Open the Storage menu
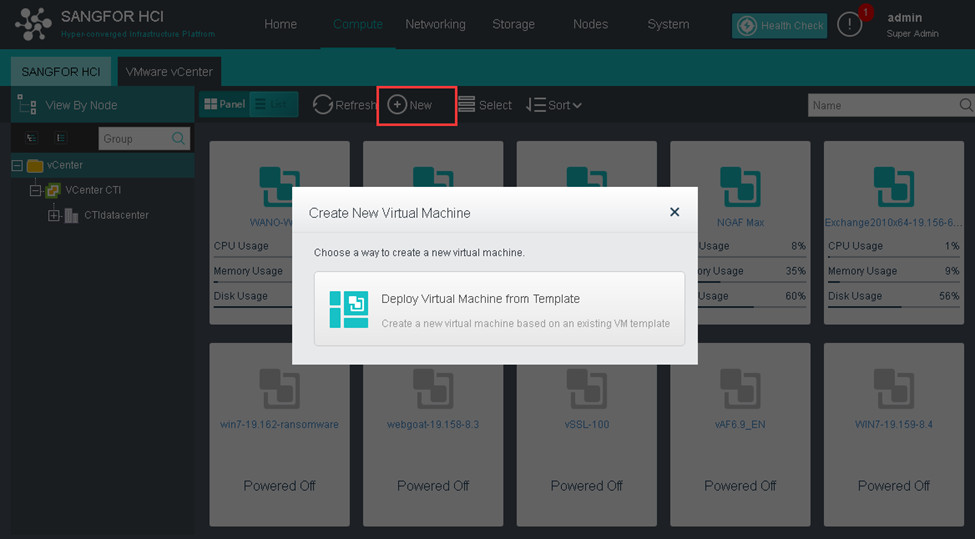 click(x=513, y=24)
